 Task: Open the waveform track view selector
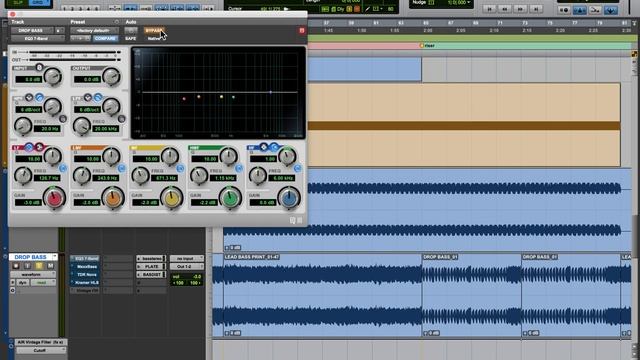pos(33,275)
